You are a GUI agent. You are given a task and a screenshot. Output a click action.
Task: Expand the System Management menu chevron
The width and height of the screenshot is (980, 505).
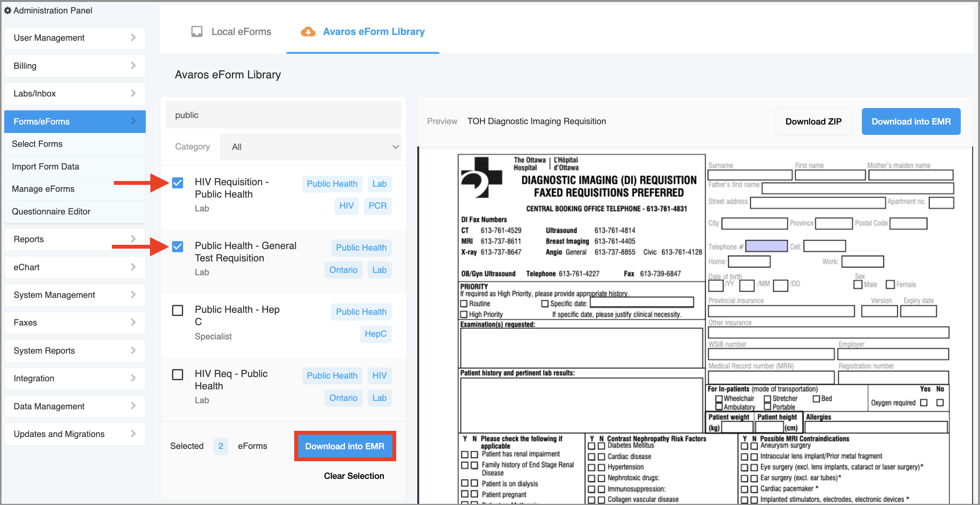coord(133,294)
